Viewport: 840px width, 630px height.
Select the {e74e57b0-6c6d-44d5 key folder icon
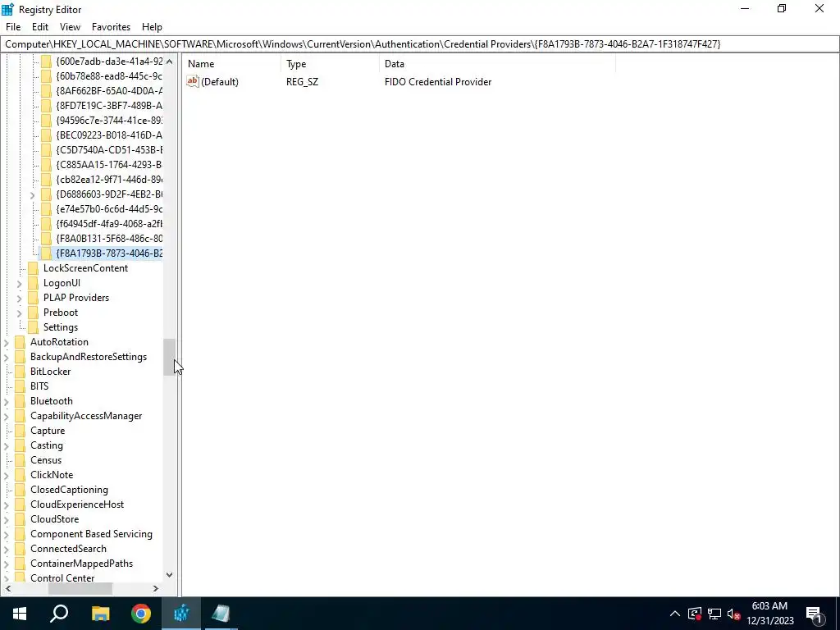[46, 209]
